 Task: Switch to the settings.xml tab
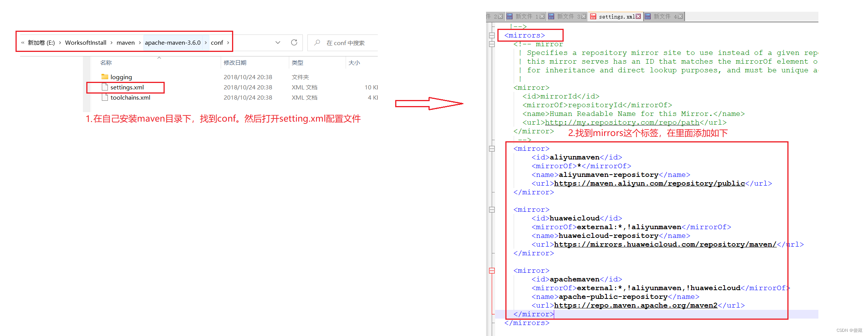click(616, 16)
